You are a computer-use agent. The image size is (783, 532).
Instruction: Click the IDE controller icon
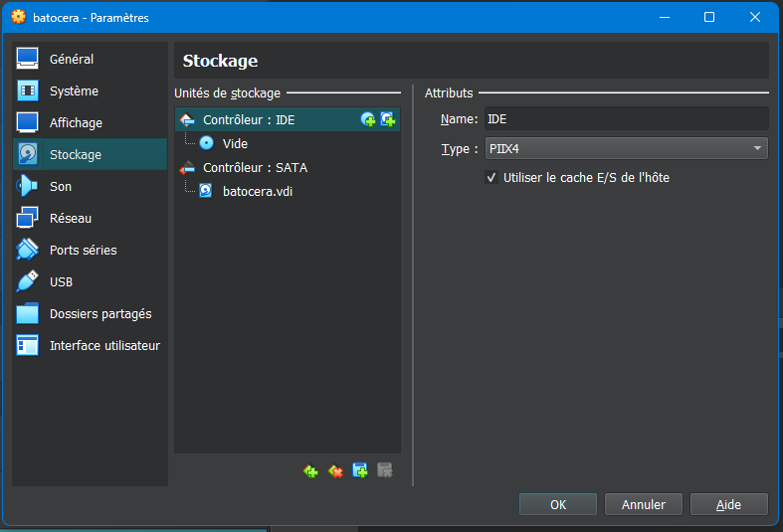point(187,119)
